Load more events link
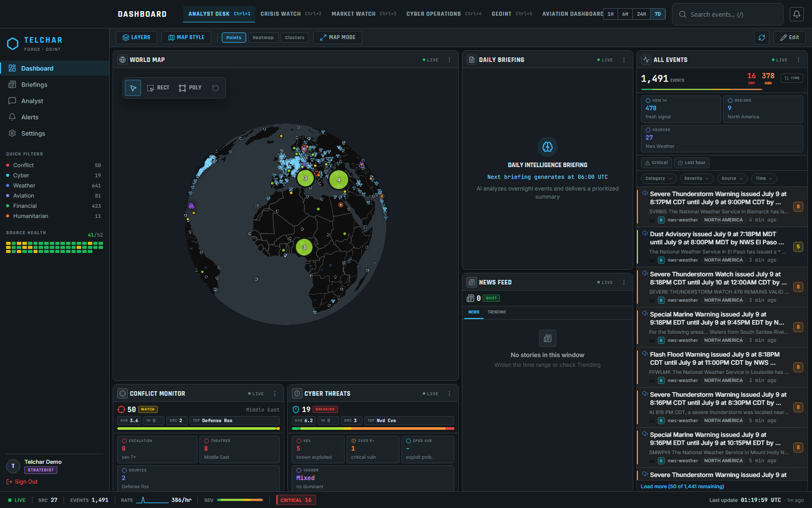Image resolution: width=812 pixels, height=508 pixels. pyautogui.click(x=682, y=486)
